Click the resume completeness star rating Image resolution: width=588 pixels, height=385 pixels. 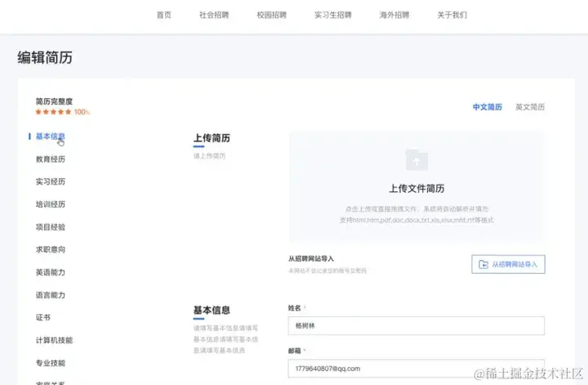53,112
